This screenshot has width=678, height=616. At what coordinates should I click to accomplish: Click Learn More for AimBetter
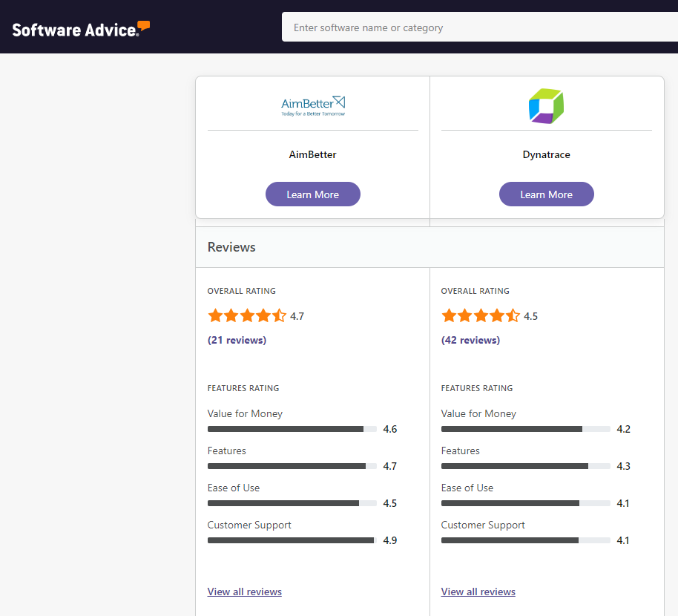[312, 194]
